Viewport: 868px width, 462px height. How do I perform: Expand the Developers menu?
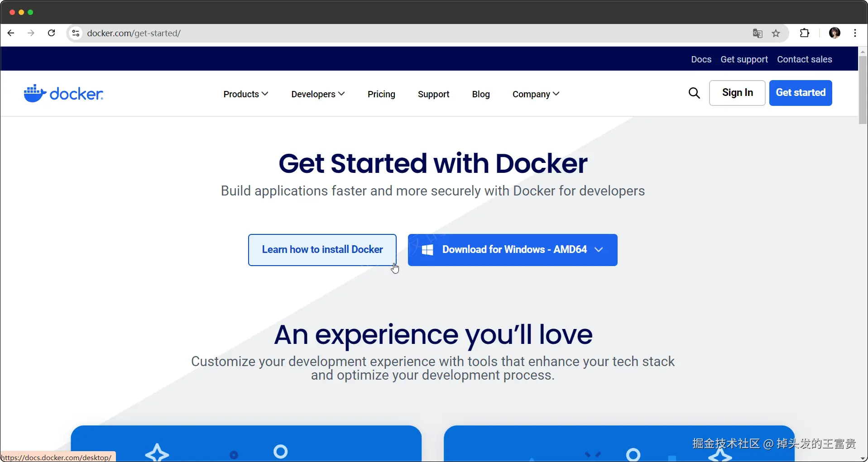(318, 94)
